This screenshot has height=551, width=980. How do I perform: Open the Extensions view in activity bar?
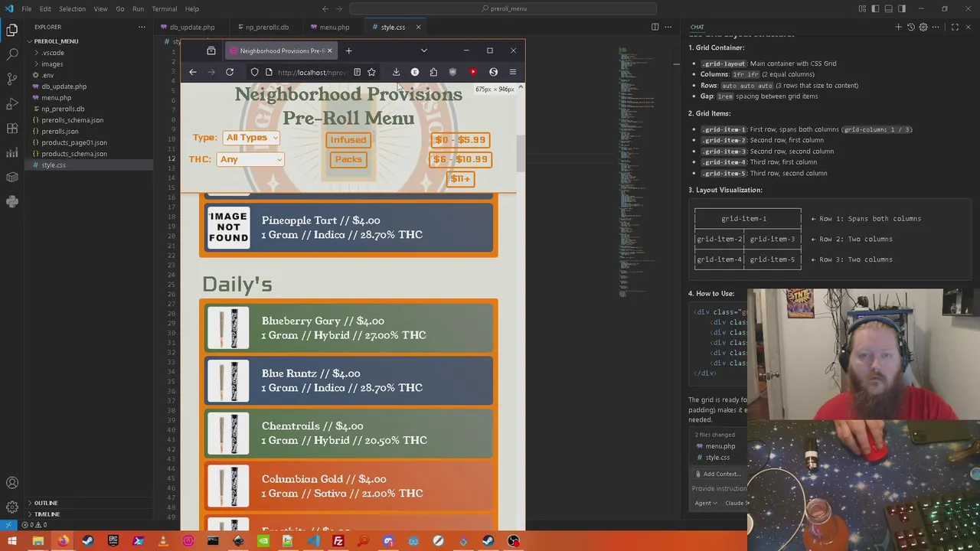point(12,128)
